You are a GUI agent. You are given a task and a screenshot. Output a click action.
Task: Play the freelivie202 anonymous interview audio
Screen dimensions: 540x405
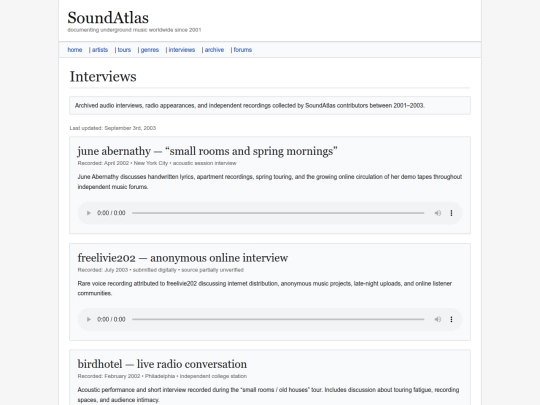click(89, 319)
